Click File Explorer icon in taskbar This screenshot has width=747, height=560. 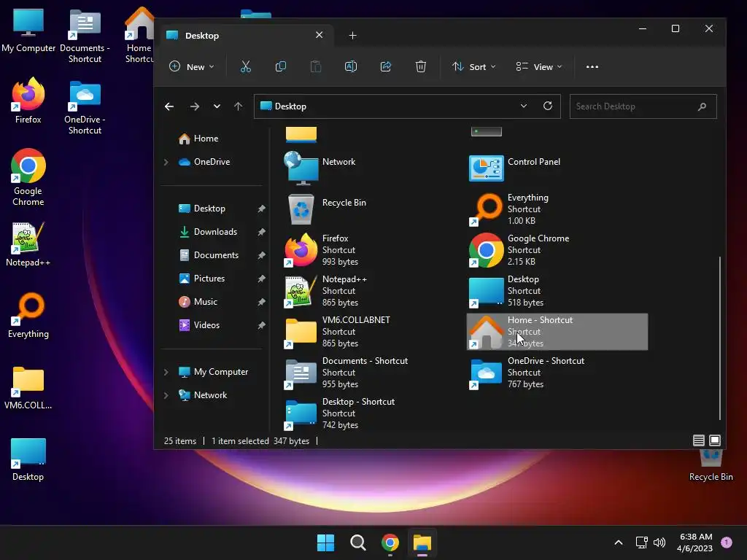[422, 542]
